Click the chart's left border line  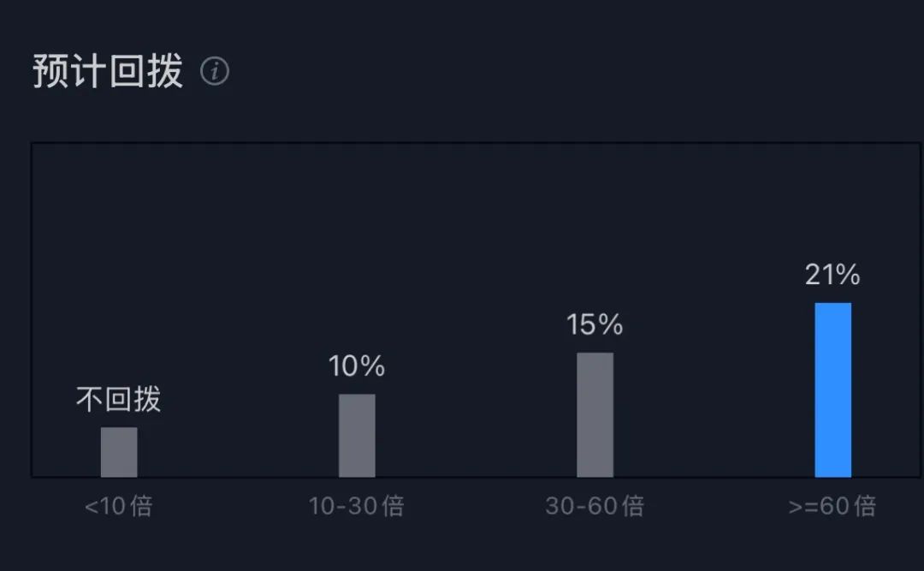(32, 308)
